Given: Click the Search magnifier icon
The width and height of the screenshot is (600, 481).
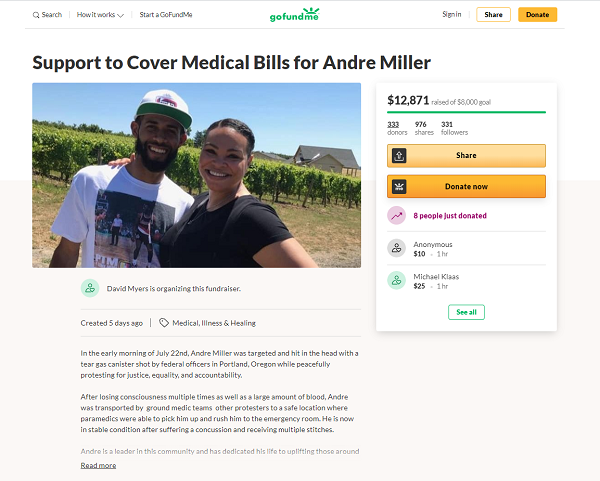Looking at the screenshot, I should 36,15.
